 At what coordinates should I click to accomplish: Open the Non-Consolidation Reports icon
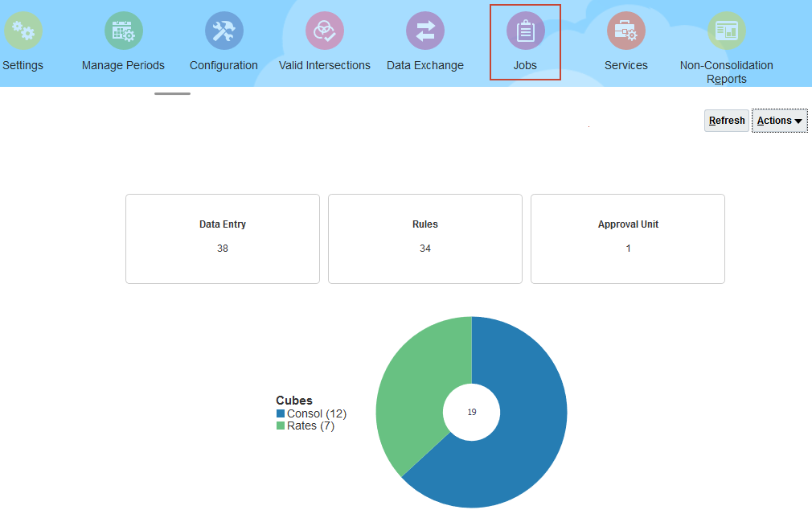pyautogui.click(x=727, y=31)
